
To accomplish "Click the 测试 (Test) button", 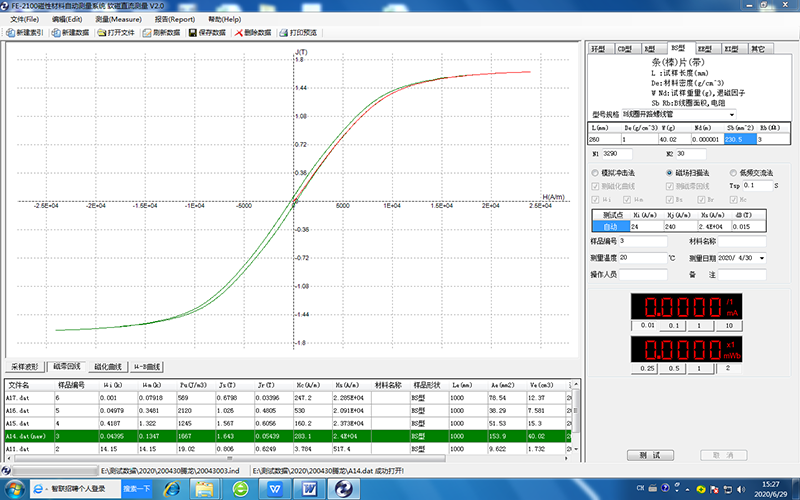I will click(650, 455).
